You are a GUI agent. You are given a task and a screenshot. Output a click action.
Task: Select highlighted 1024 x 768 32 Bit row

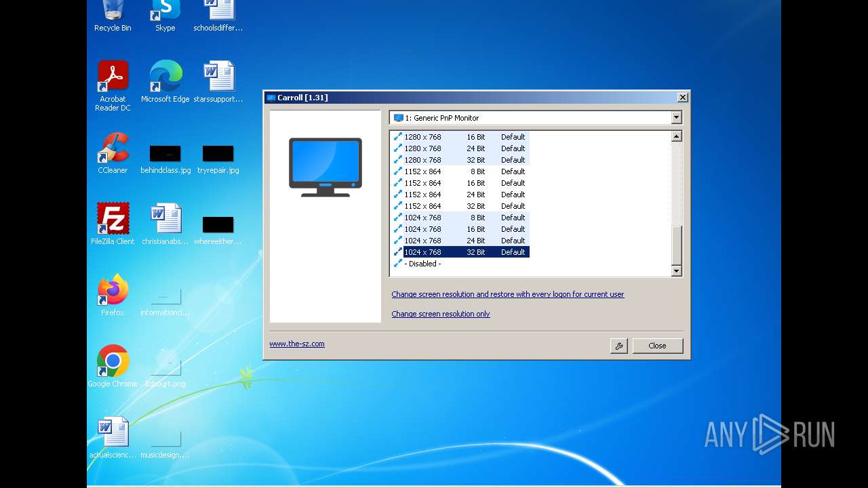tap(460, 252)
